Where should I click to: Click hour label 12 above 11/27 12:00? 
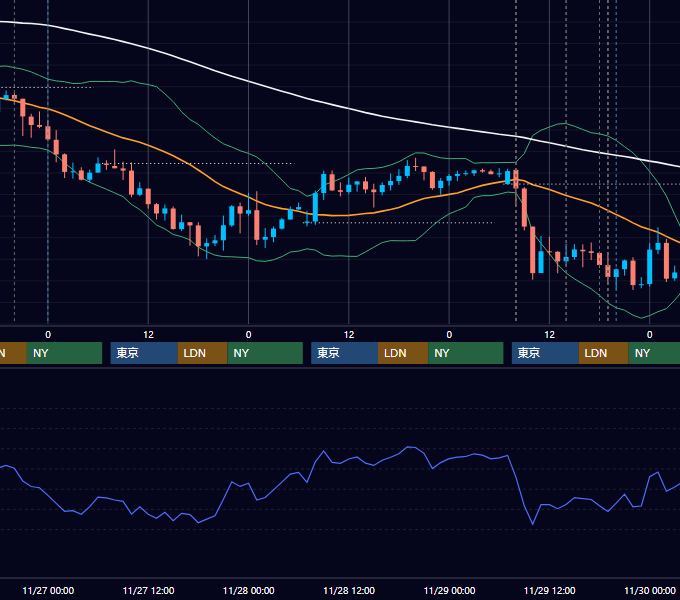148,335
